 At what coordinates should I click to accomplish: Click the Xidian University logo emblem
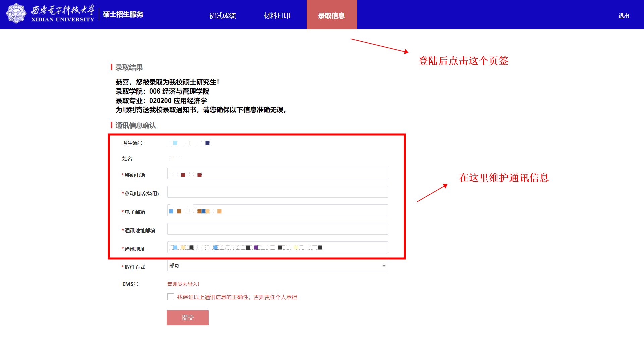16,14
